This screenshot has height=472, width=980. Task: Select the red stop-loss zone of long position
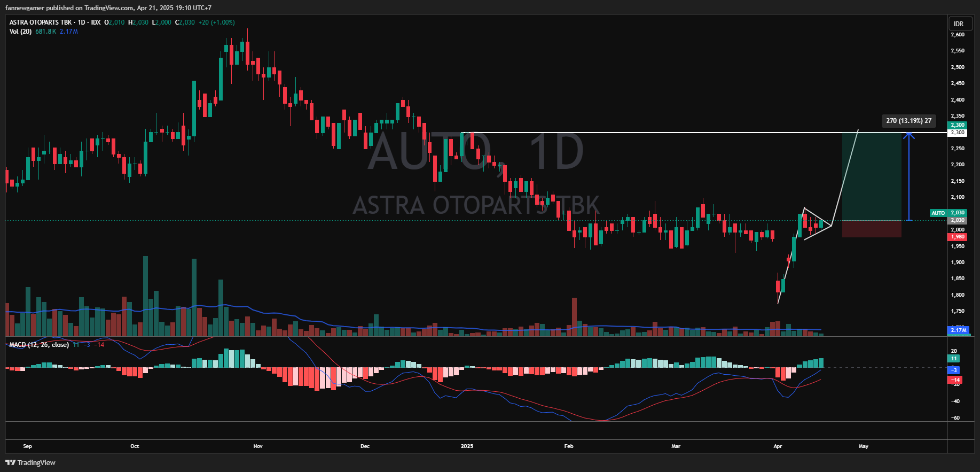[x=872, y=229]
